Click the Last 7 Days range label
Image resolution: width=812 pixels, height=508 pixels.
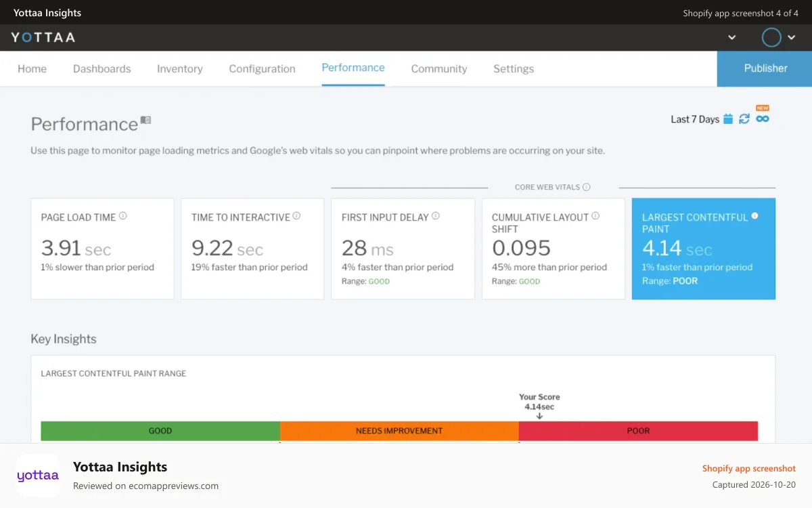[695, 119]
